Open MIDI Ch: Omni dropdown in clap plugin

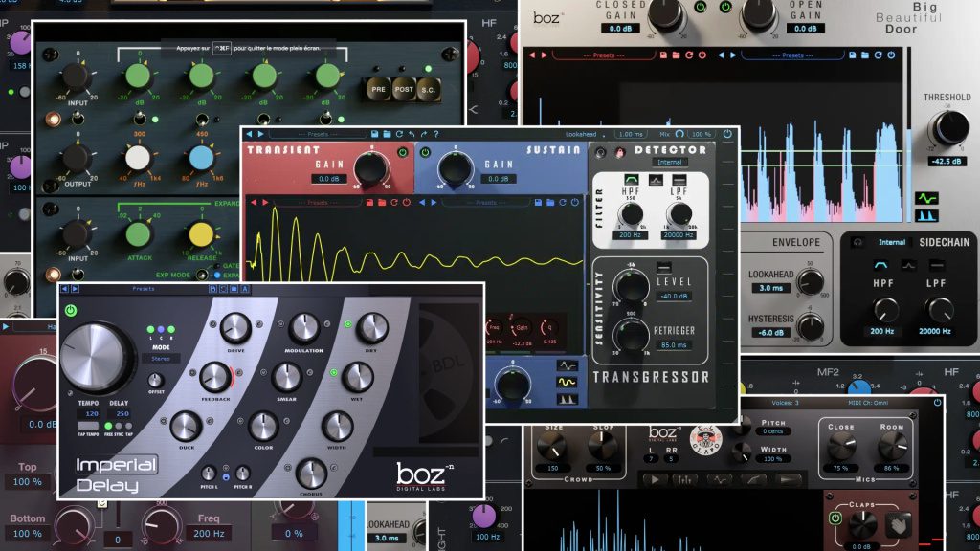867,403
